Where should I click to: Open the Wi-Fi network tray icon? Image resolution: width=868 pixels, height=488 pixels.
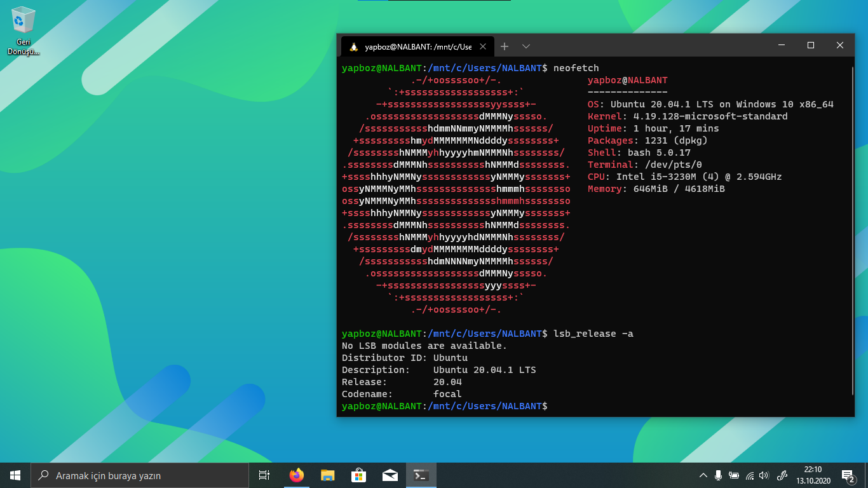(750, 475)
